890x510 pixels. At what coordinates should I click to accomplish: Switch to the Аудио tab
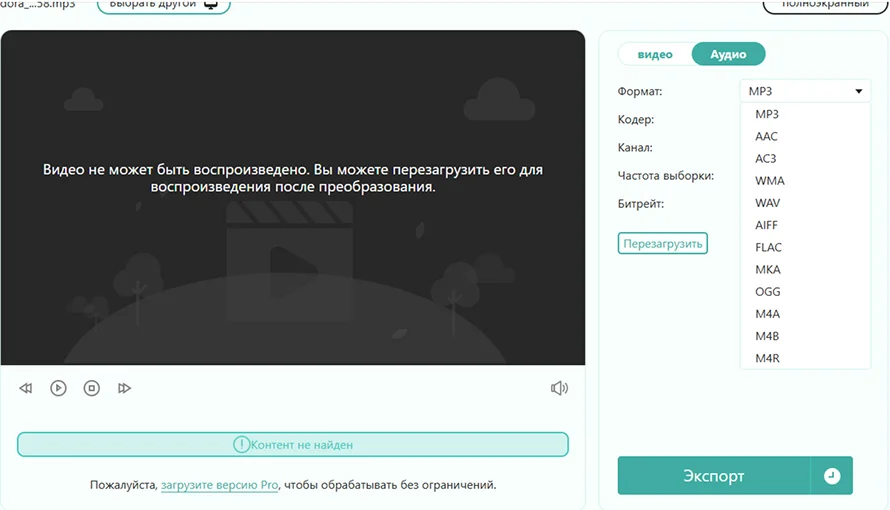[x=728, y=54]
